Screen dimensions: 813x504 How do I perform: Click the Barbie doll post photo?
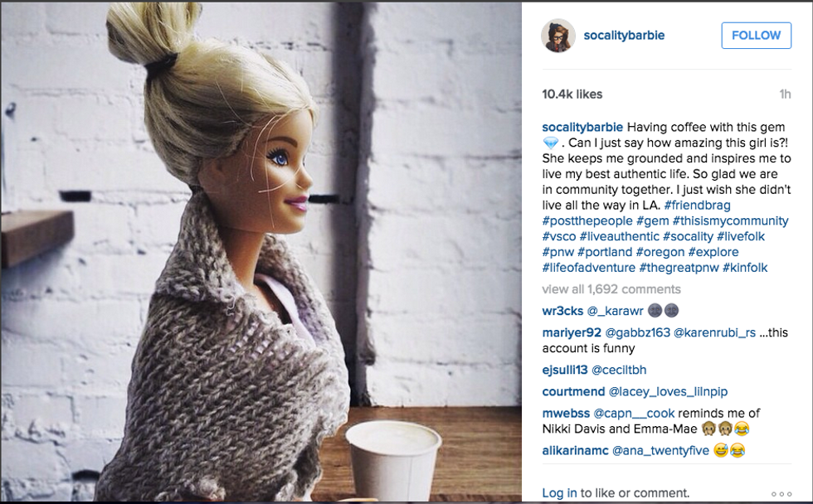click(x=261, y=252)
